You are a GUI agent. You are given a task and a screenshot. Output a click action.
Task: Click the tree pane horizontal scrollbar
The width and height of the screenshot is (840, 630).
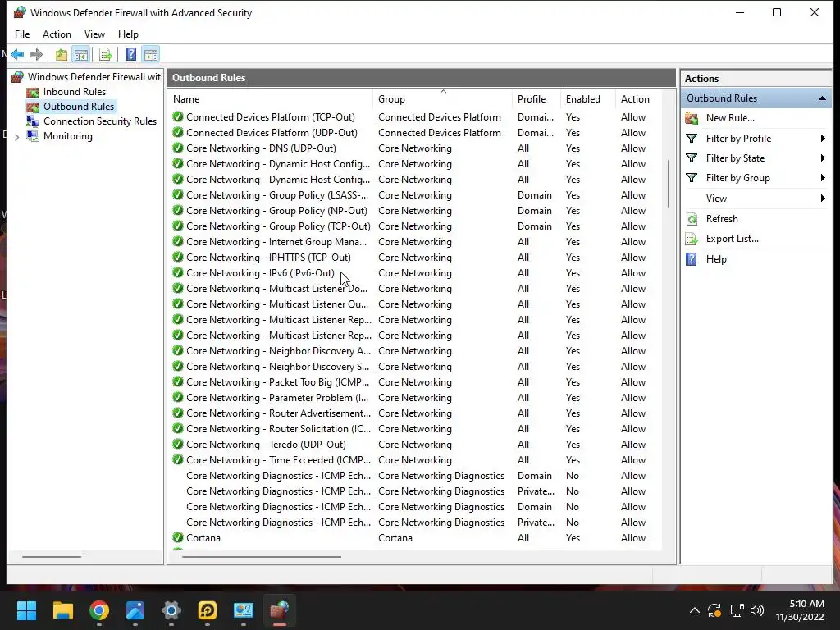point(52,557)
